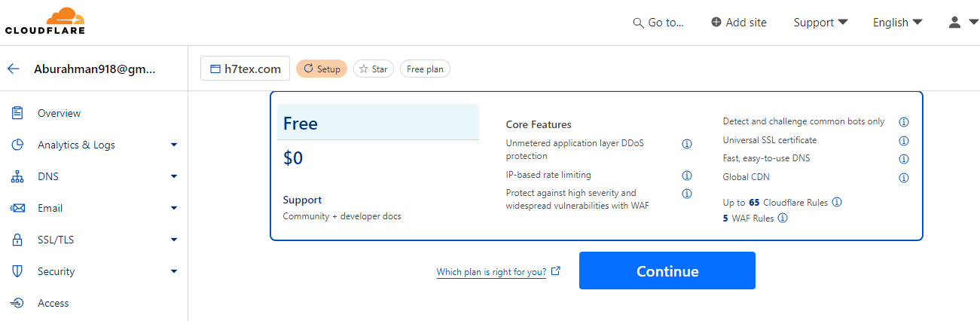This screenshot has width=980, height=321.
Task: Select Access in the sidebar
Action: coord(53,303)
